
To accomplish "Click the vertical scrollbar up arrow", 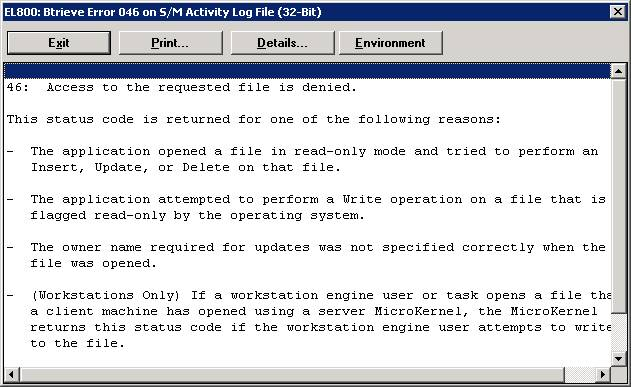I will [619, 71].
